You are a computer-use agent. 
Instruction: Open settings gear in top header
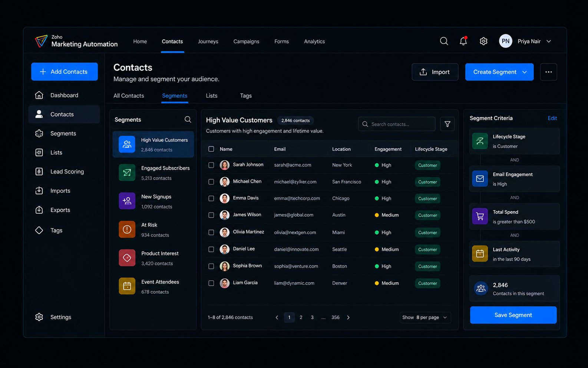483,41
